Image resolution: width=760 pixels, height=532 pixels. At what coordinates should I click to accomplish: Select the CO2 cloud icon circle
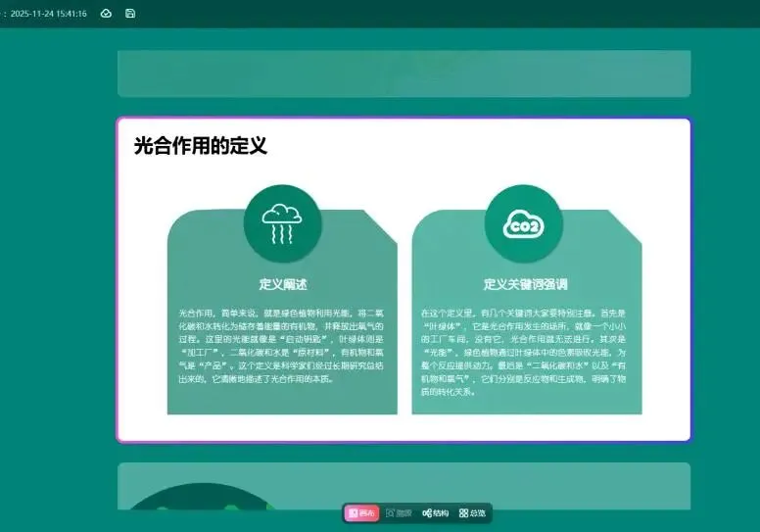point(523,224)
